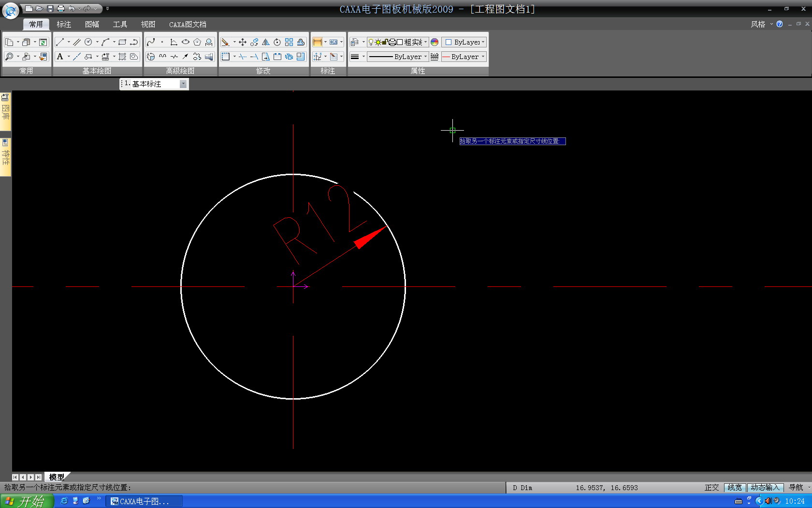Activate the Mirror tool
Viewport: 812px width, 508px height.
coord(265,42)
